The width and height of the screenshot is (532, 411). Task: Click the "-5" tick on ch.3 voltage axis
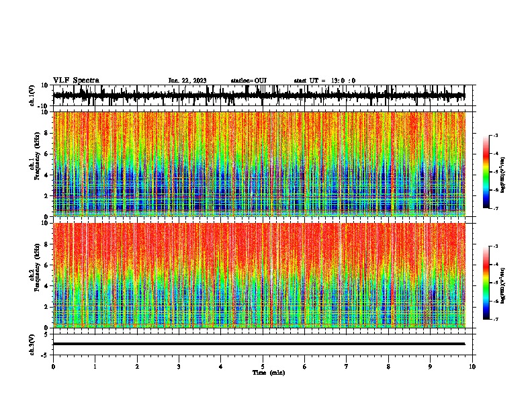tap(46, 355)
